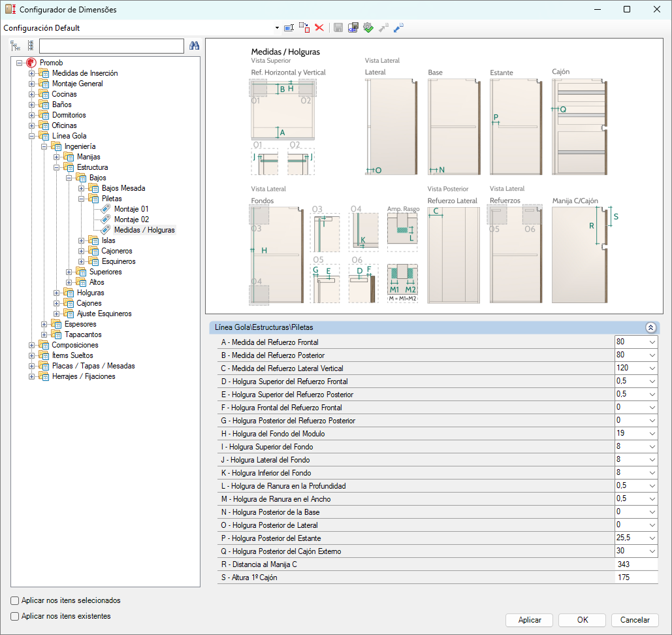Viewport: 672px width, 635px height.
Task: Check 'Aplicar nos itens existentes' box
Action: pos(14,616)
